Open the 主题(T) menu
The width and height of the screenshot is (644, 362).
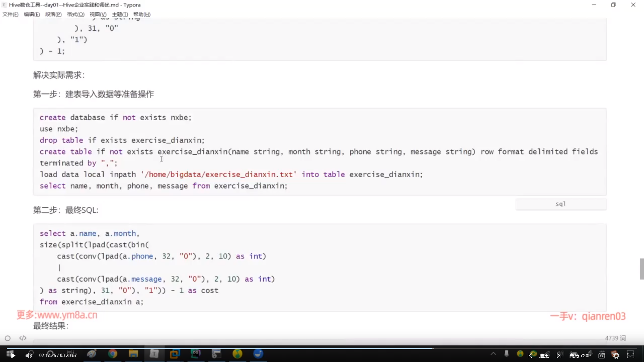[120, 14]
